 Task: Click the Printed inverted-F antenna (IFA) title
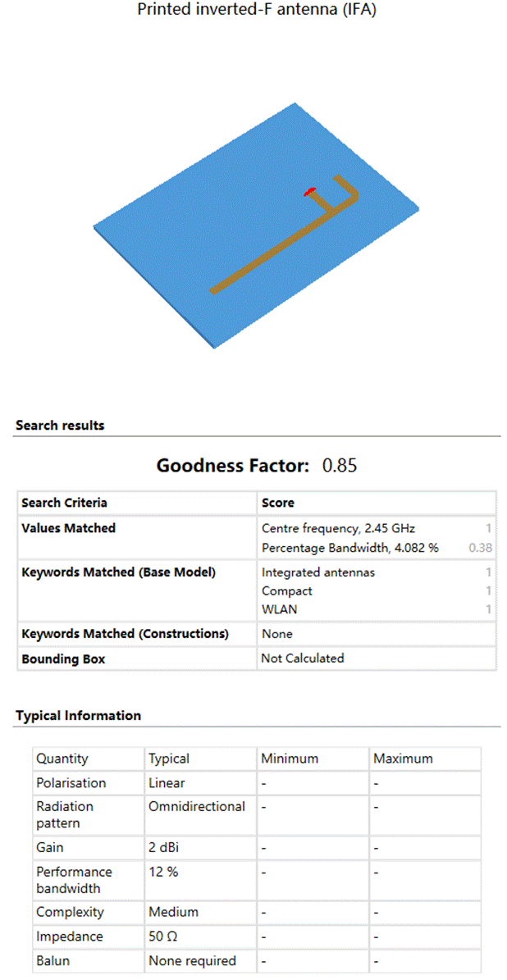click(x=256, y=11)
